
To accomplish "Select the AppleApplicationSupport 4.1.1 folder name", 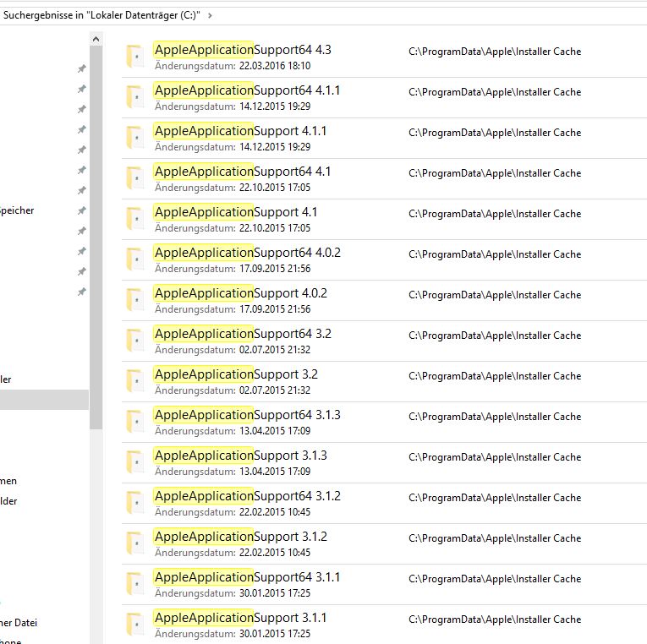I will tap(240, 131).
